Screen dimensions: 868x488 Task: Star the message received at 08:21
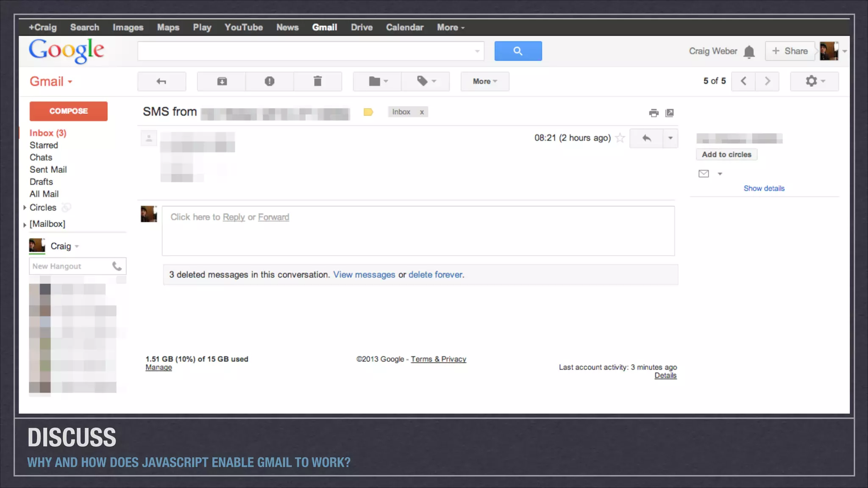620,138
